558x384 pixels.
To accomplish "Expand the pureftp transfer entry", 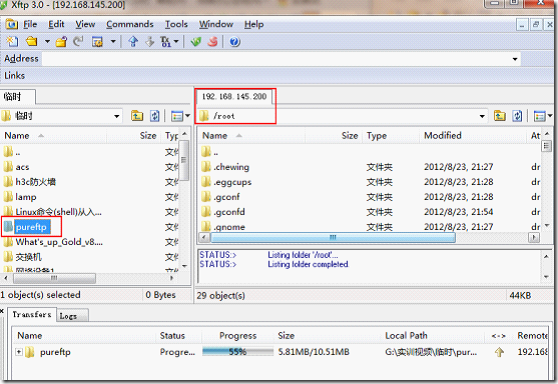I will [19, 352].
